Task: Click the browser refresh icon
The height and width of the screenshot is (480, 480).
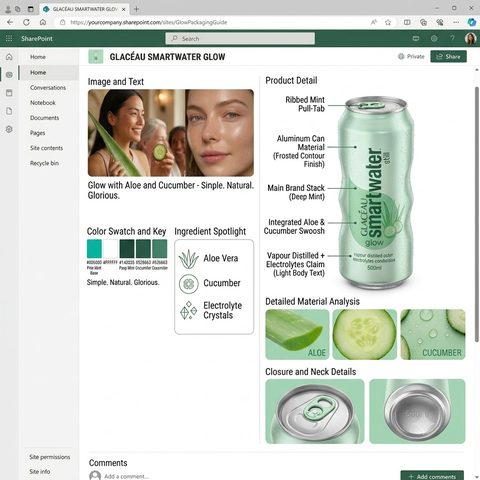Action: (x=26, y=22)
